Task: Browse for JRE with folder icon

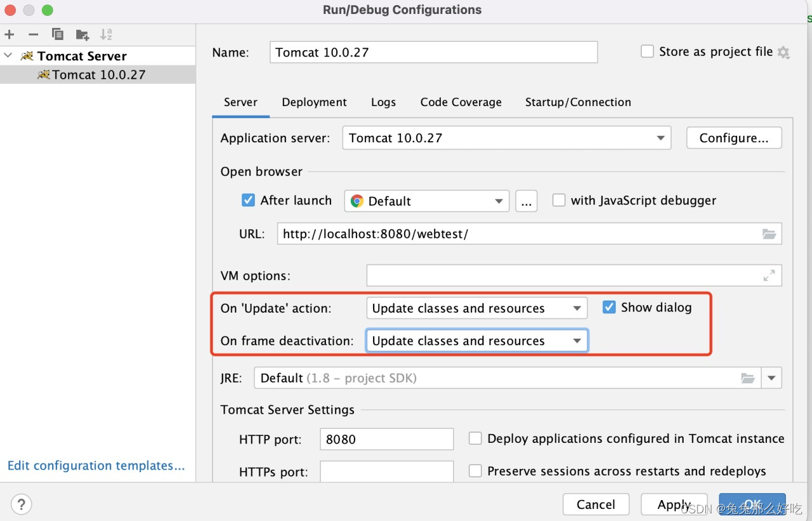Action: [748, 378]
